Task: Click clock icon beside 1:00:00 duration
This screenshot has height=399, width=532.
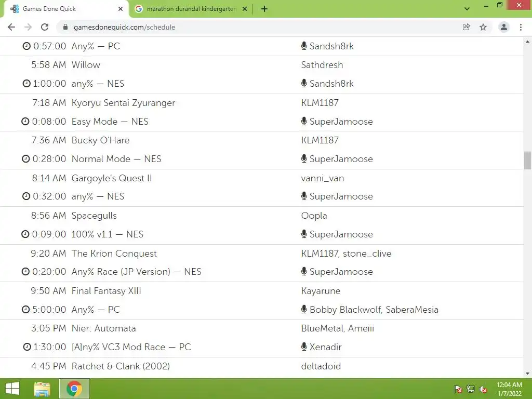Action: 26,83
